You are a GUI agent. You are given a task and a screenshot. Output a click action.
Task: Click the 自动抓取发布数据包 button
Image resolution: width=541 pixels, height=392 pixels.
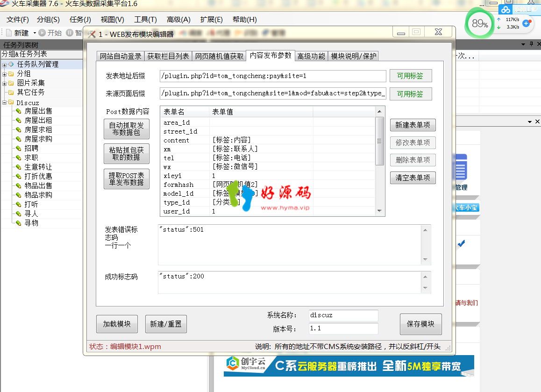click(x=127, y=129)
